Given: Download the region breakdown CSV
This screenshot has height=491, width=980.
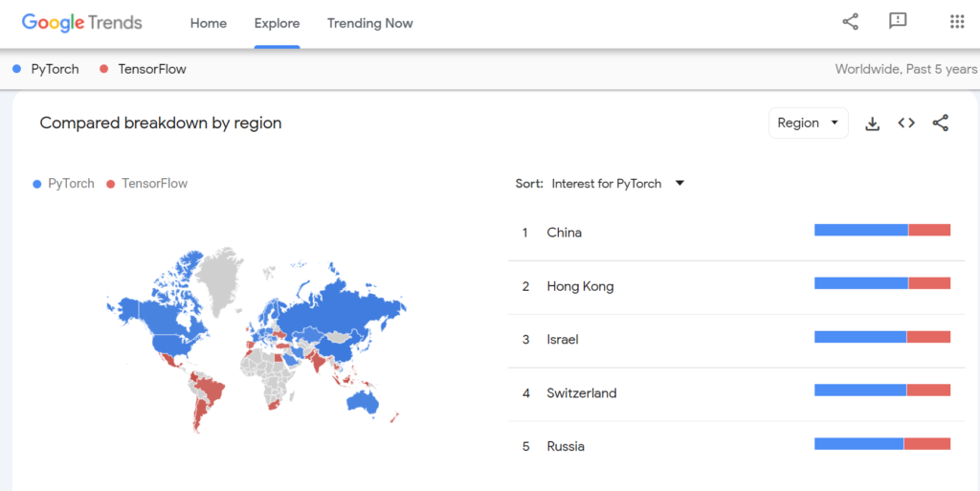Looking at the screenshot, I should [x=872, y=123].
